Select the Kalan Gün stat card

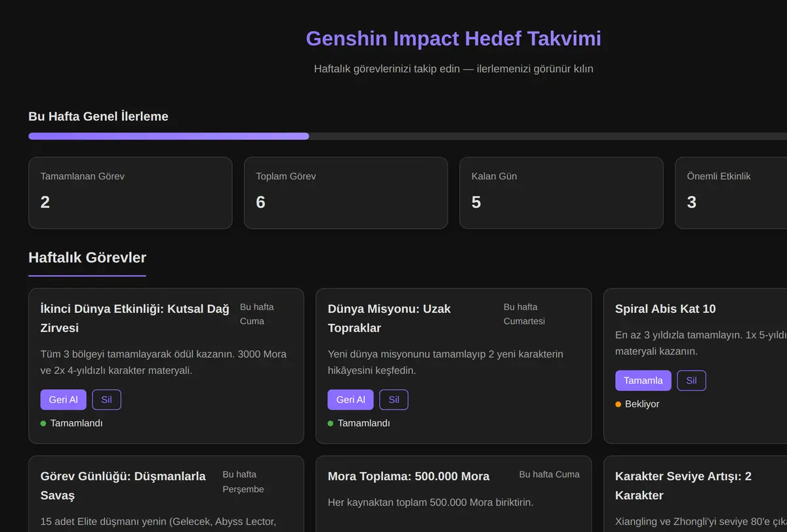561,193
